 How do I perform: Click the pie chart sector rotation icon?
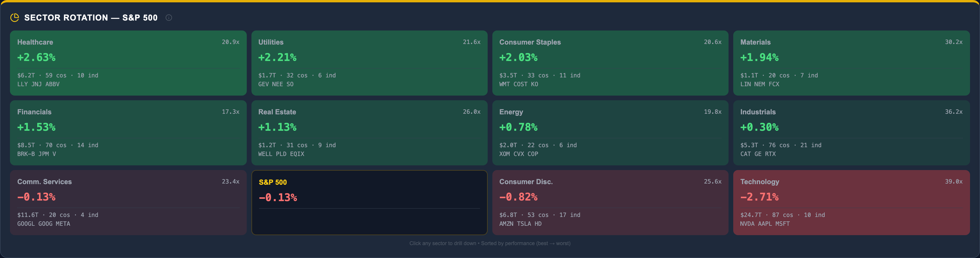click(14, 18)
